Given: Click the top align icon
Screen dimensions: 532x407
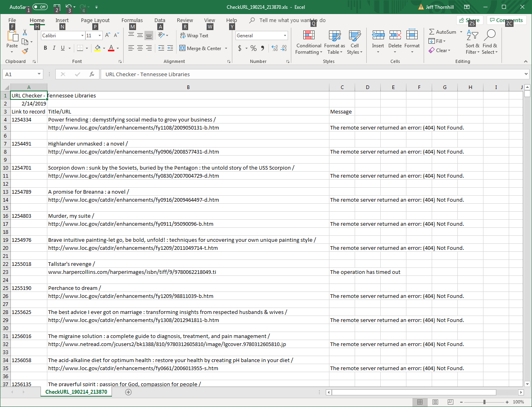Looking at the screenshot, I should click(131, 35).
